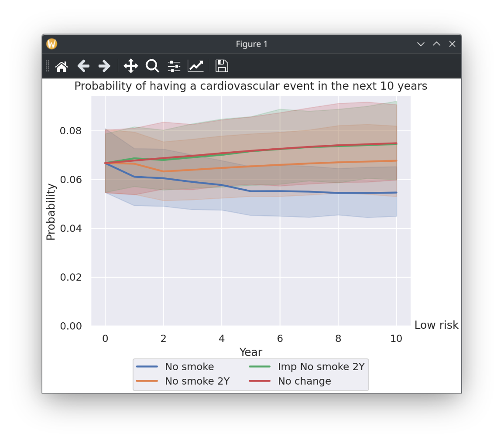Minimize the Figure 1 window
Screen dimensions: 504x443
pyautogui.click(x=421, y=44)
